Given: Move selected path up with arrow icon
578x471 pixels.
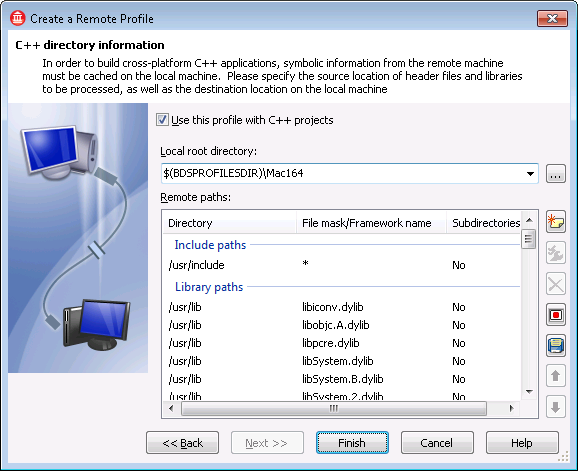Looking at the screenshot, I should [556, 376].
